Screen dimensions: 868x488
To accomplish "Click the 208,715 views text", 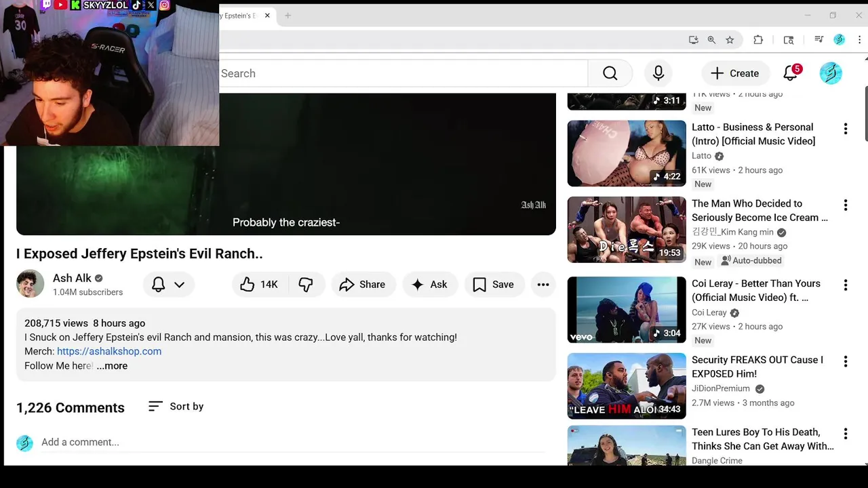I will coord(56,323).
